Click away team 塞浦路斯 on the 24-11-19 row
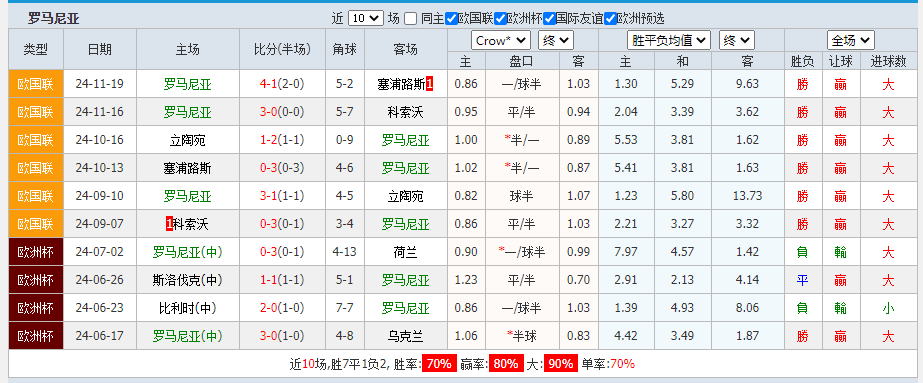 tap(401, 84)
